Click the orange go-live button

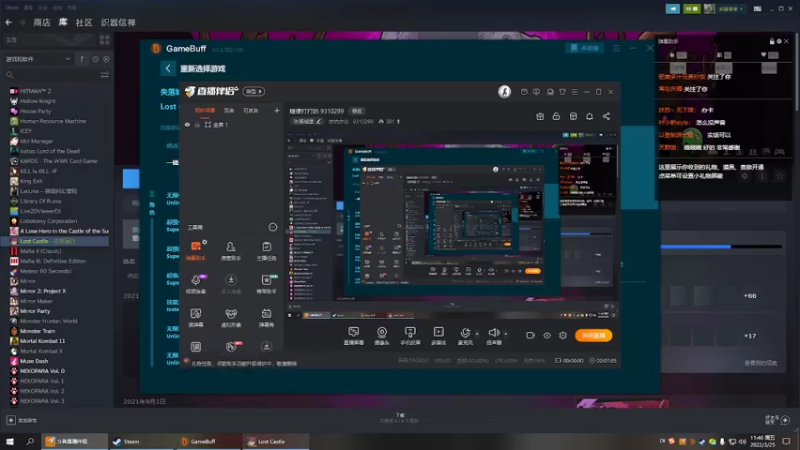(593, 335)
